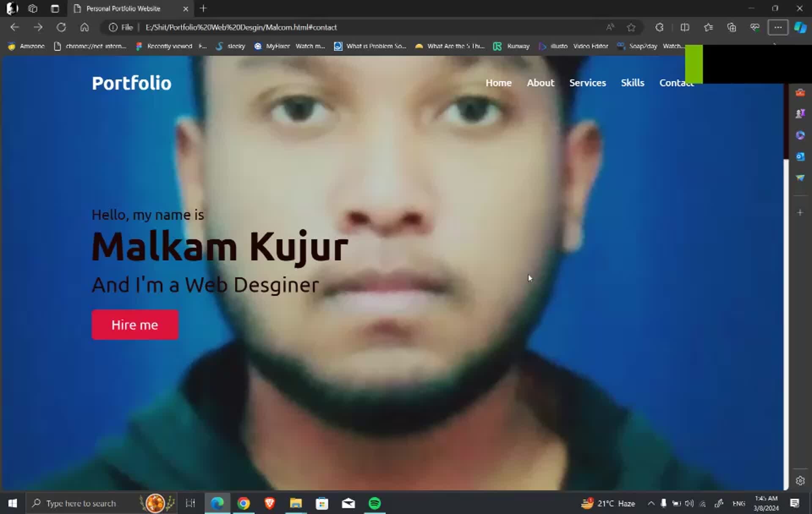
Task: Select the About navigation menu item
Action: [x=540, y=83]
